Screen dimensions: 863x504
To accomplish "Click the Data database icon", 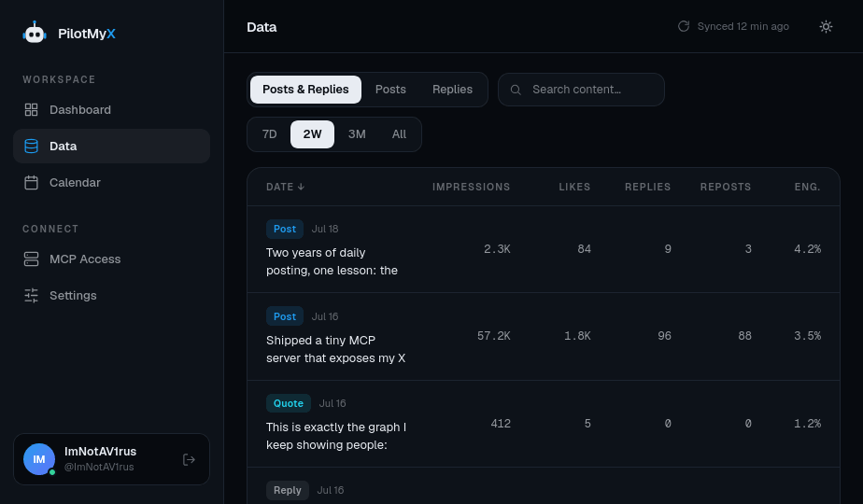I will [x=32, y=147].
